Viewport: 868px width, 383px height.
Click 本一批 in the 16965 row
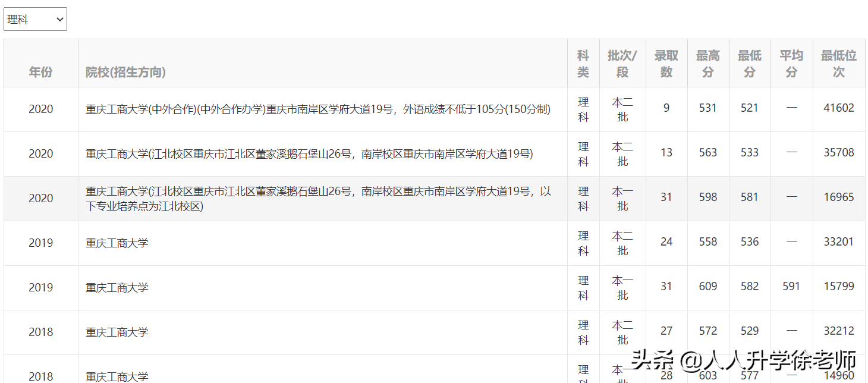622,199
